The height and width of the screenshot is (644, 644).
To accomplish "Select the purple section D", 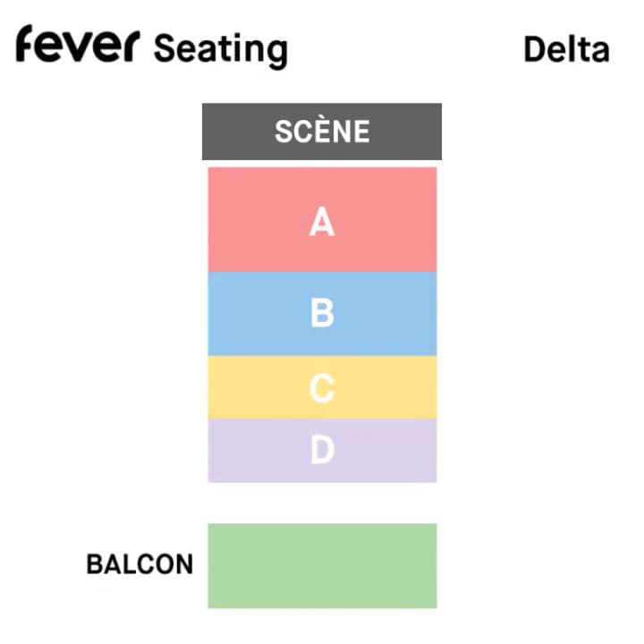I will pos(322,451).
